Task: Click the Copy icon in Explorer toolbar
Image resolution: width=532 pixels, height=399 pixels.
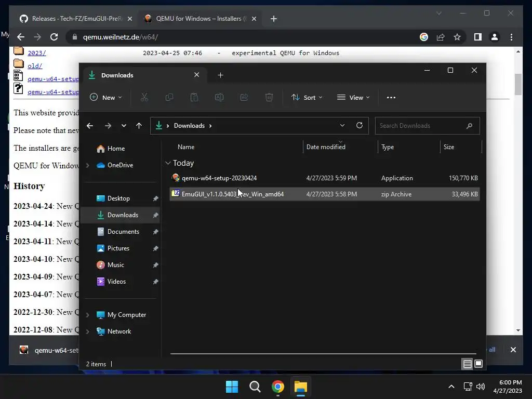Action: pyautogui.click(x=169, y=97)
